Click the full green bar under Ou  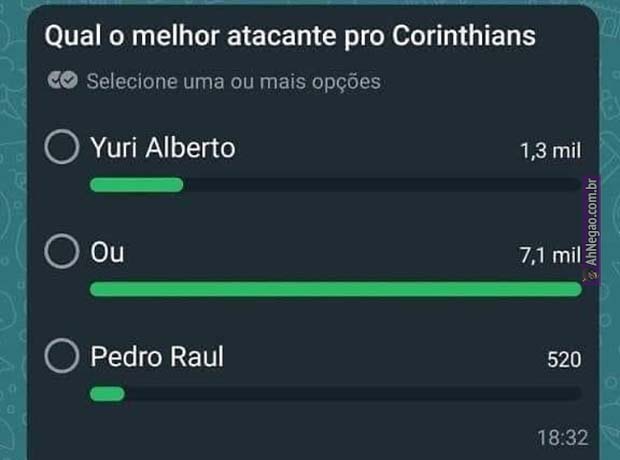[x=335, y=289]
